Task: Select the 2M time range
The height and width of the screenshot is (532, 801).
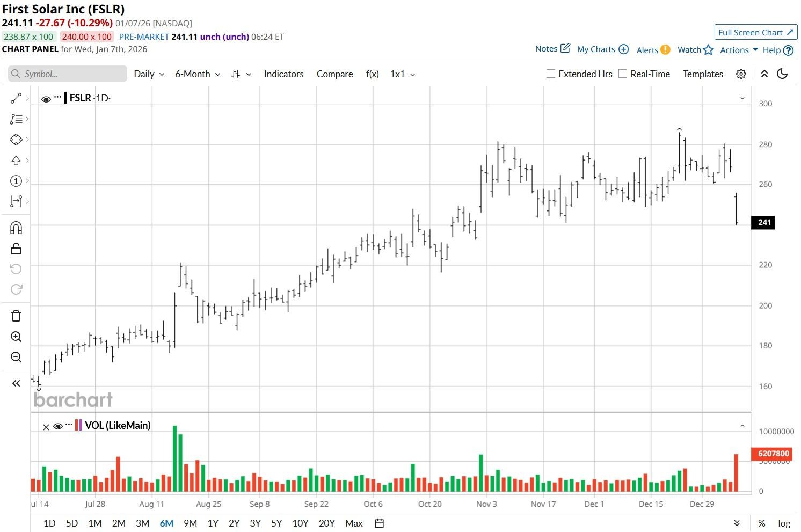Action: tap(119, 523)
